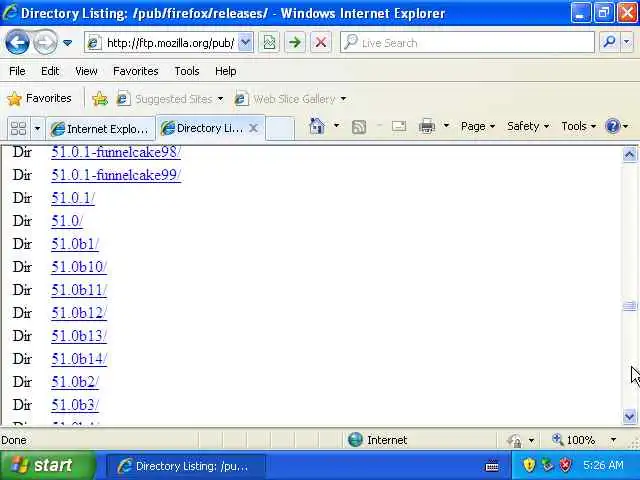Click the scrollbar down arrow
This screenshot has height=480, width=640.
click(x=629, y=416)
